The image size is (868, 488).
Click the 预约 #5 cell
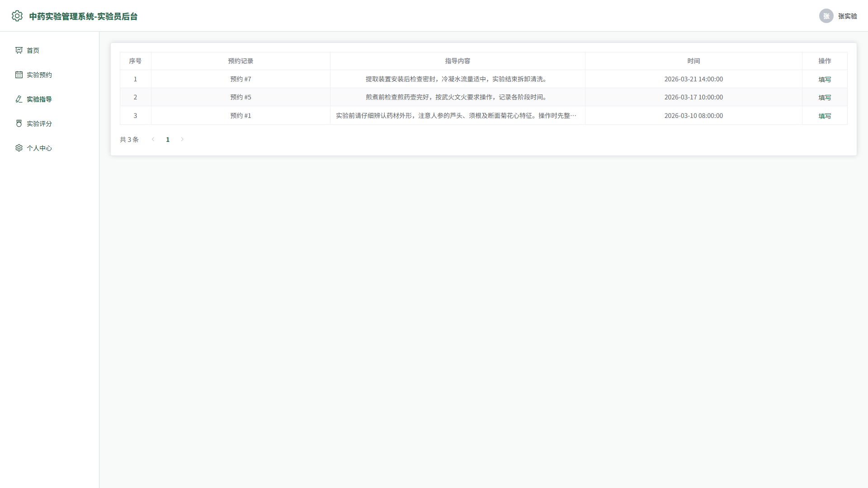click(x=241, y=97)
